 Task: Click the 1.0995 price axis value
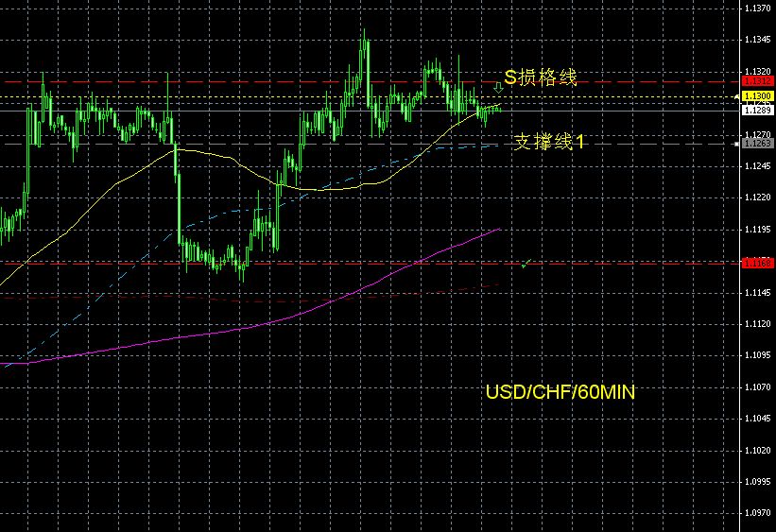[x=758, y=482]
